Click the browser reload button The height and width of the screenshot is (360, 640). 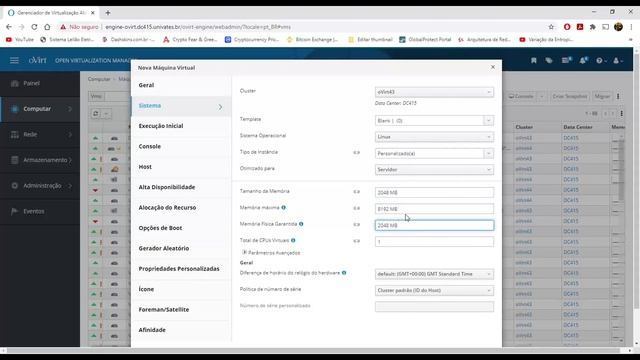click(x=34, y=27)
